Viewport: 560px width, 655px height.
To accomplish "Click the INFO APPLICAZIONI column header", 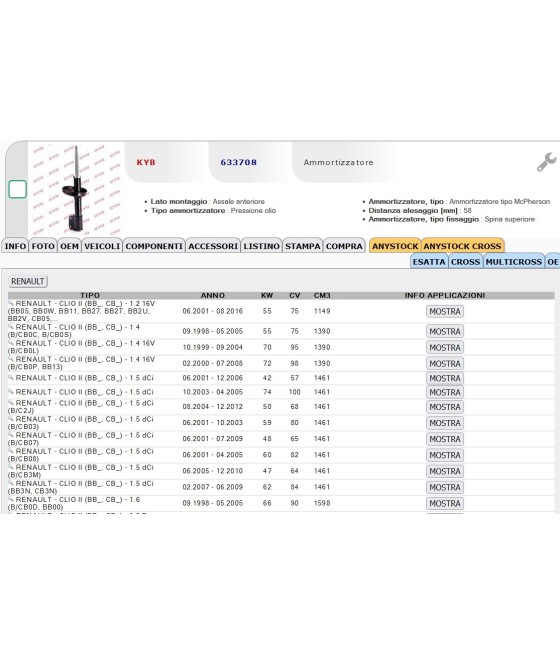I will pyautogui.click(x=445, y=295).
